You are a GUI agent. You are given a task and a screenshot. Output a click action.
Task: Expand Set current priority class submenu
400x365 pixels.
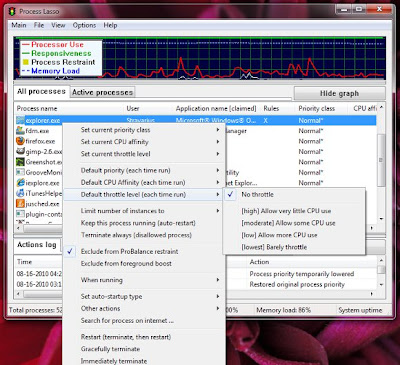115,130
